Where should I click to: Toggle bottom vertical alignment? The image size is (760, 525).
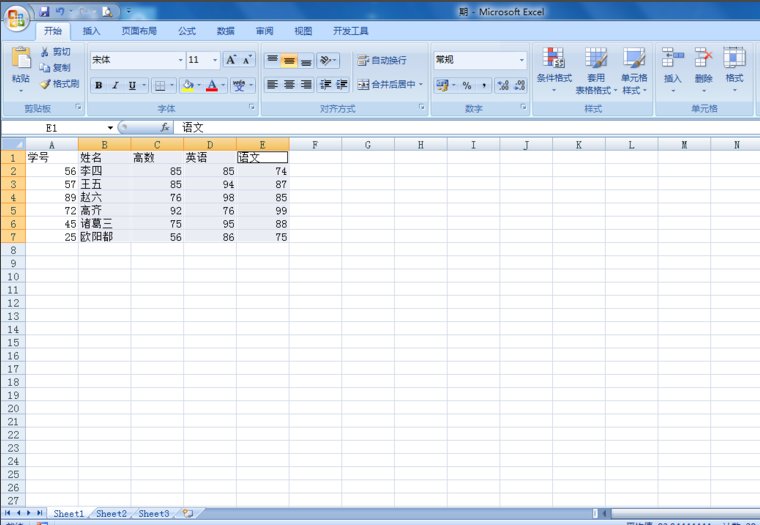(306, 61)
